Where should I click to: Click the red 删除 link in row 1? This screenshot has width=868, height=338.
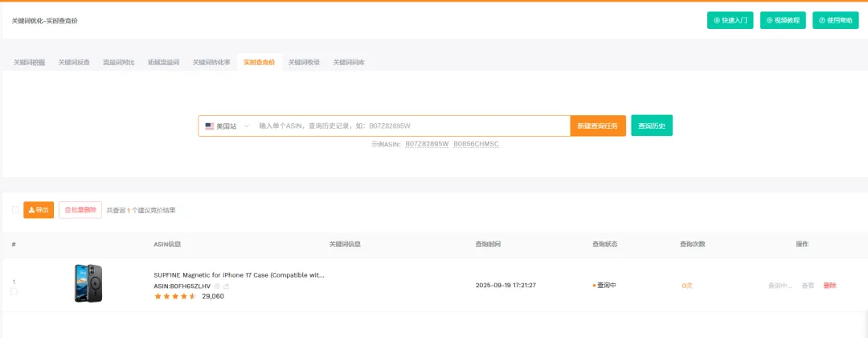point(829,286)
